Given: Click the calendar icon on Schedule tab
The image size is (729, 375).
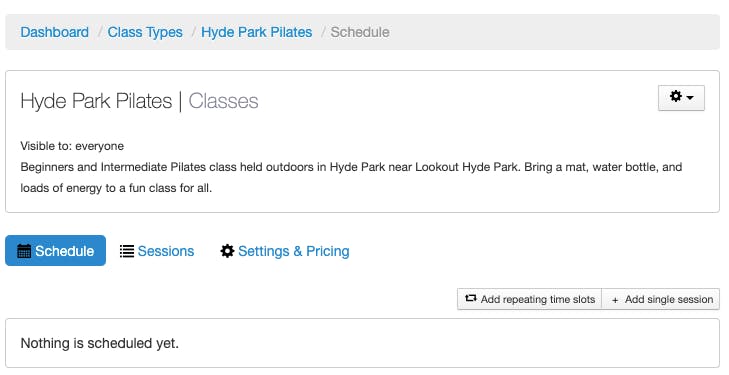Looking at the screenshot, I should [x=24, y=251].
